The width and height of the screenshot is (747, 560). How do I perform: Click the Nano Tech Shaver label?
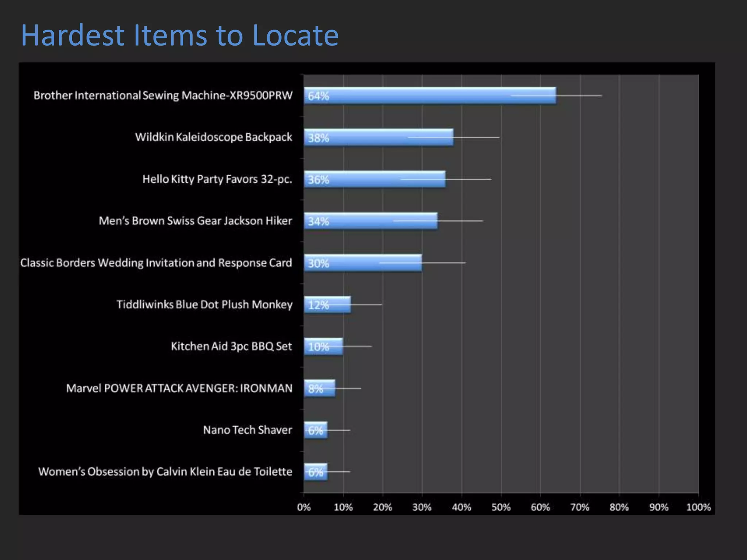coord(248,430)
